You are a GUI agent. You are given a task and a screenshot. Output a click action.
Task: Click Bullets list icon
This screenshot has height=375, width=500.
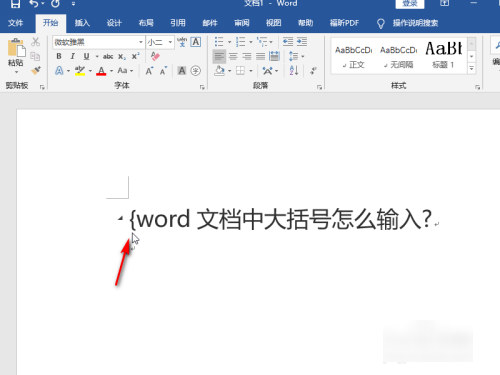[219, 42]
